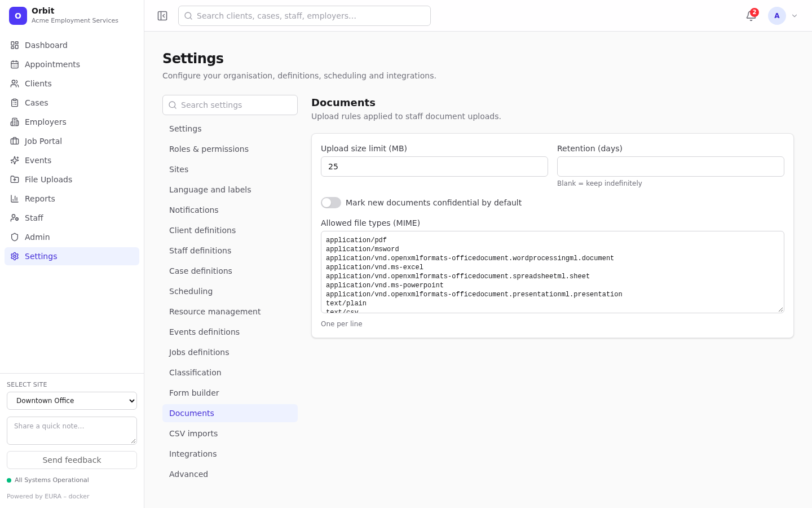812x508 pixels.
Task: Click the Events sparkle icon
Action: click(x=15, y=160)
